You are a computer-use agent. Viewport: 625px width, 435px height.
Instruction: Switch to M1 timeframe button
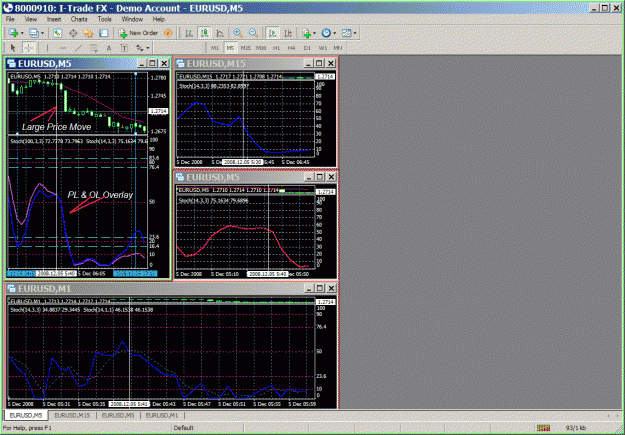(214, 48)
